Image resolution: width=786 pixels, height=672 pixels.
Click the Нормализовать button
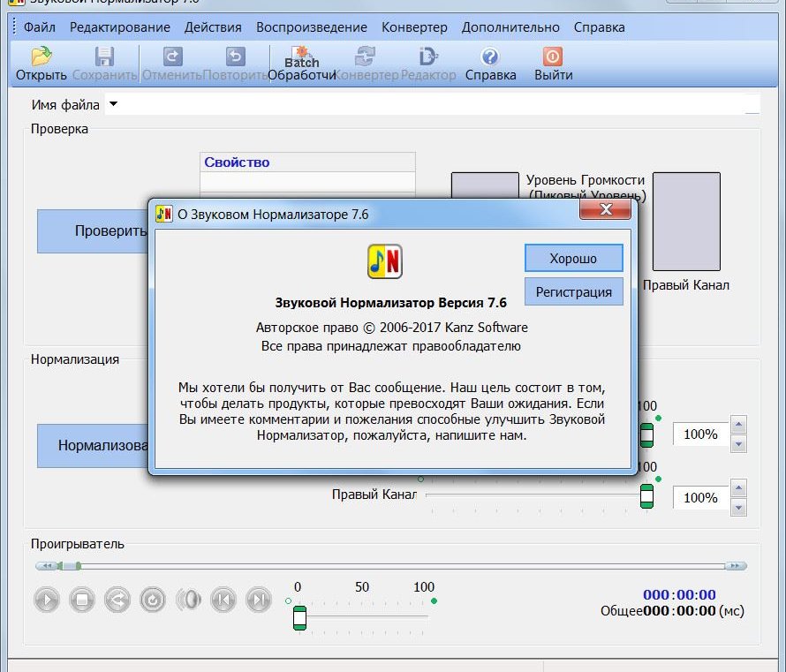[x=94, y=445]
